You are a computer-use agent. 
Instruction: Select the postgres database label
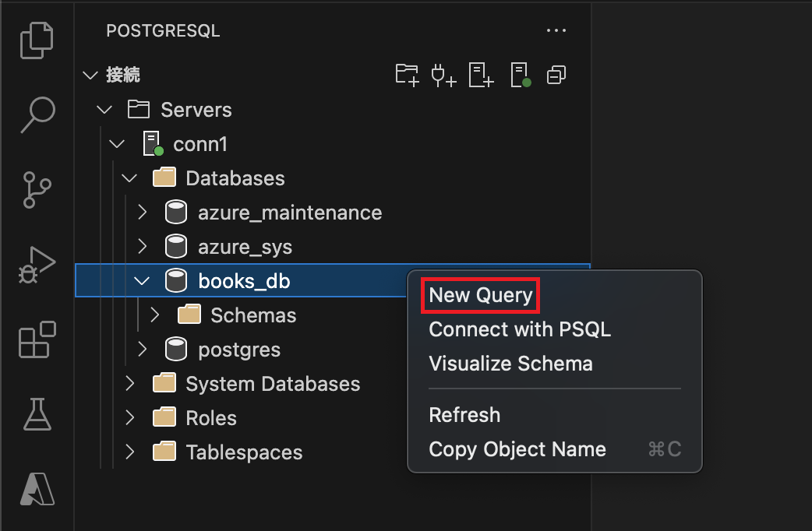tap(239, 350)
